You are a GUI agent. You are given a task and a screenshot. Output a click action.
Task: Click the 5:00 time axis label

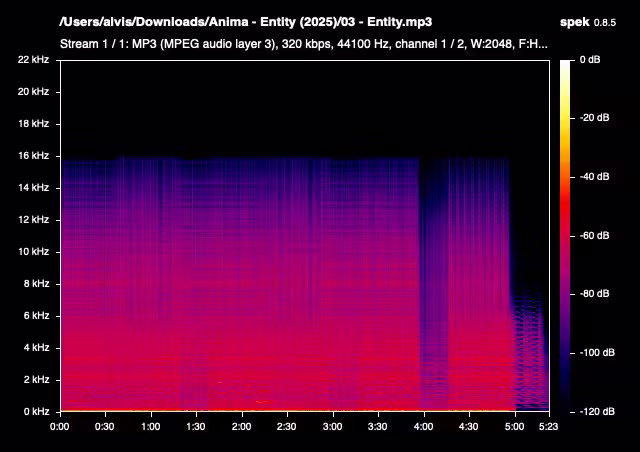(514, 427)
